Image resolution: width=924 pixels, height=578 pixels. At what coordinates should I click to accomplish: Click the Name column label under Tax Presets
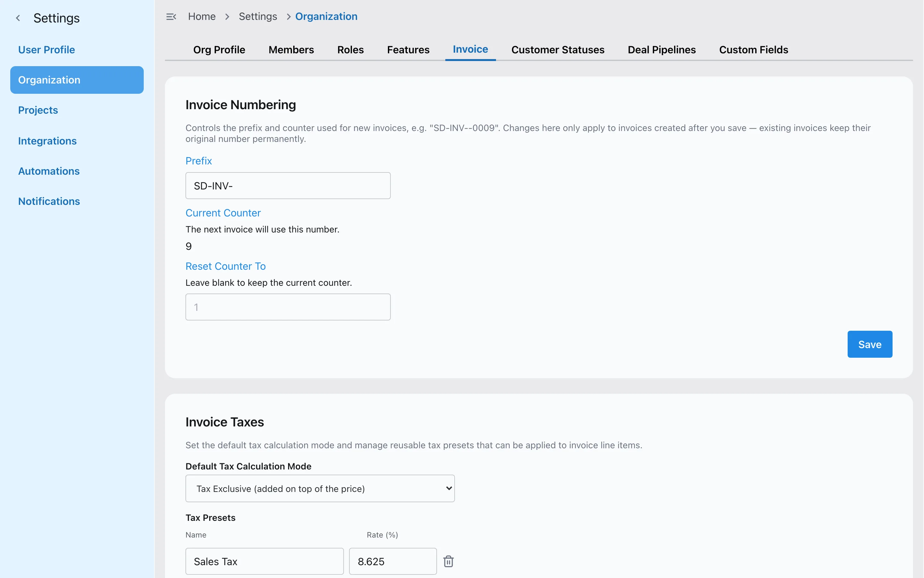[x=196, y=535]
